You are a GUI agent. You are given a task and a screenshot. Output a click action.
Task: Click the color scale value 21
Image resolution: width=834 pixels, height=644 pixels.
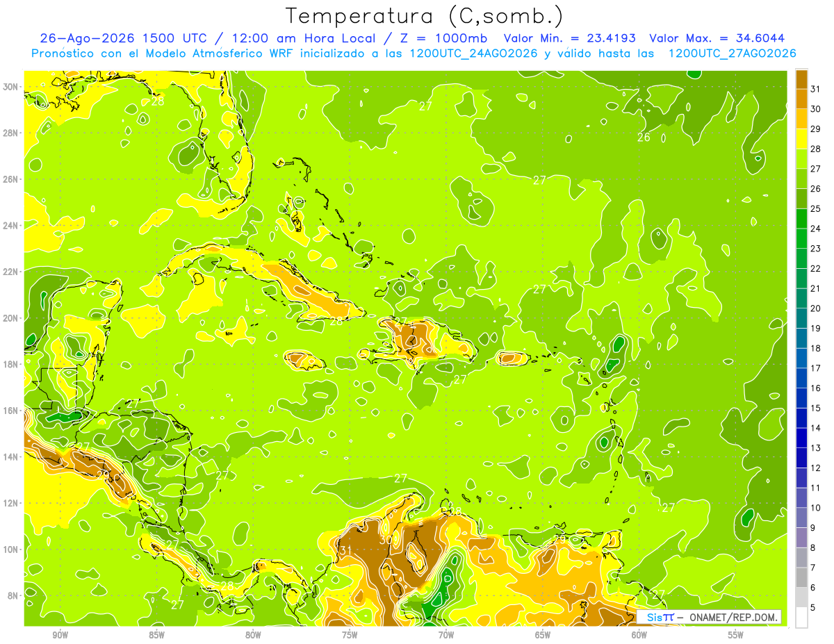815,288
